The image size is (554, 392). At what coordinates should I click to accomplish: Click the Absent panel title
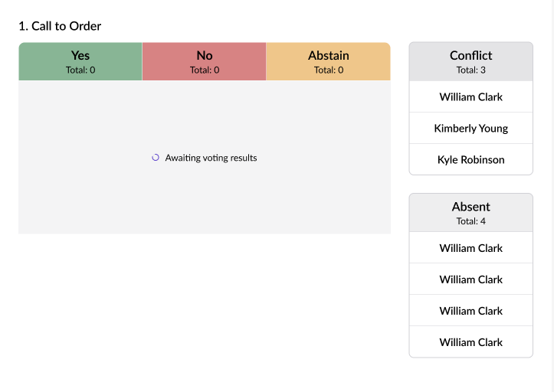tap(470, 207)
